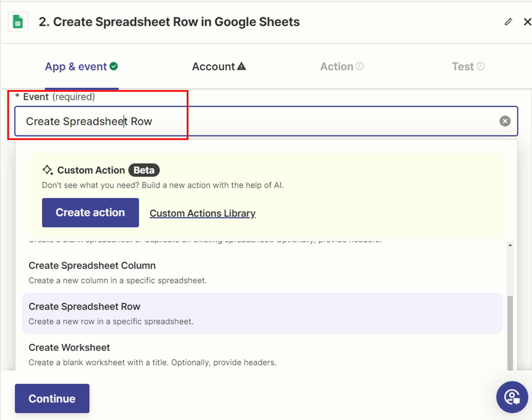Open the Custom Actions Library link
The image size is (532, 420).
pyautogui.click(x=202, y=213)
